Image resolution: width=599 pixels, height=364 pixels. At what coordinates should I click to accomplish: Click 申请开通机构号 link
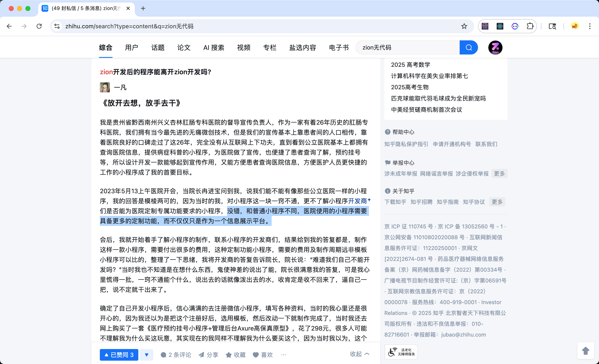(x=452, y=144)
